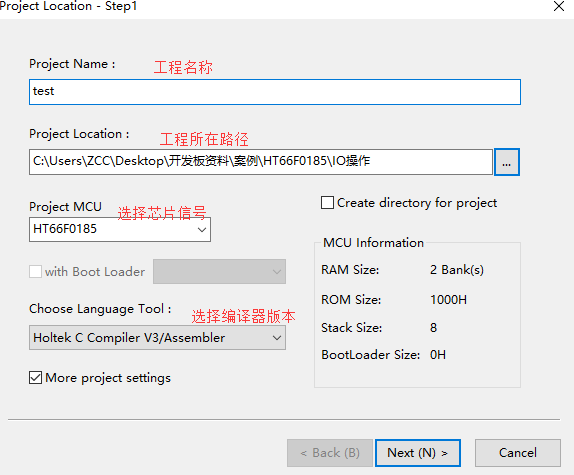The height and width of the screenshot is (475, 574).
Task: Uncheck the More project settings checkbox
Action: pyautogui.click(x=35, y=378)
